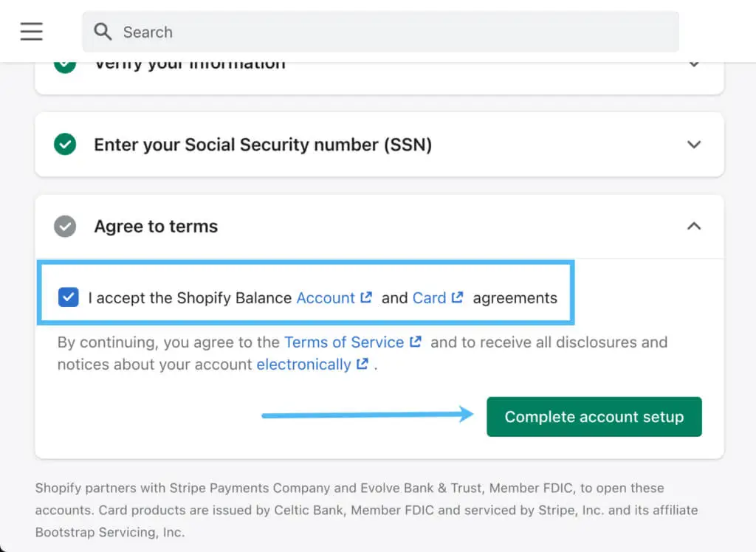
Task: Open the Terms of Service link
Action: (x=344, y=342)
